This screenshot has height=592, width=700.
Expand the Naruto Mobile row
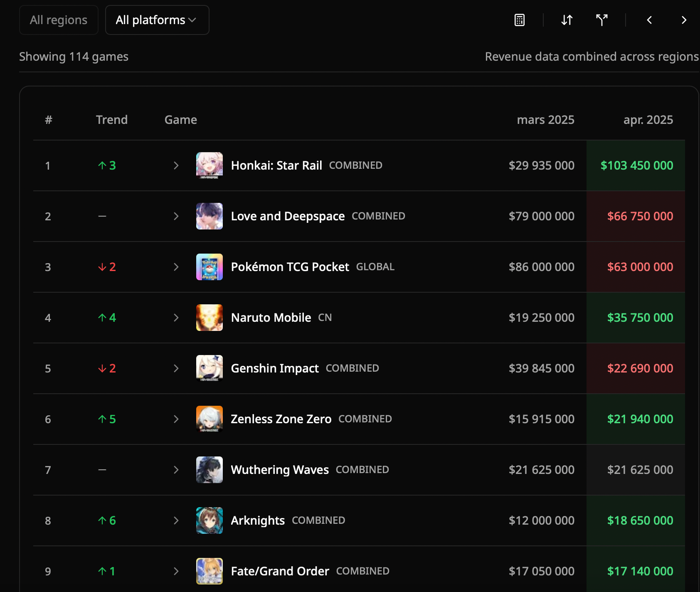[176, 318]
